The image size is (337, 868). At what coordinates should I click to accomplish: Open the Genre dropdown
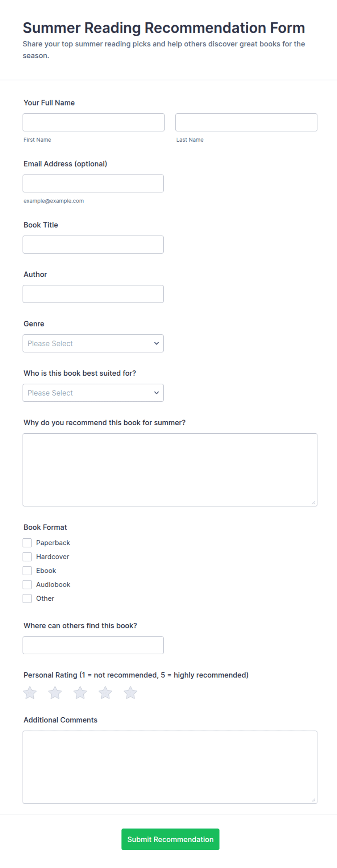(93, 343)
